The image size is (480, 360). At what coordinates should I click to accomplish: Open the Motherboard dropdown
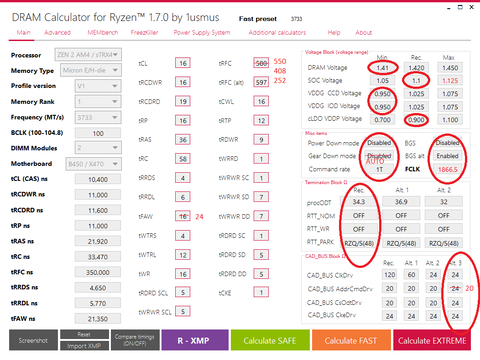[x=93, y=164]
